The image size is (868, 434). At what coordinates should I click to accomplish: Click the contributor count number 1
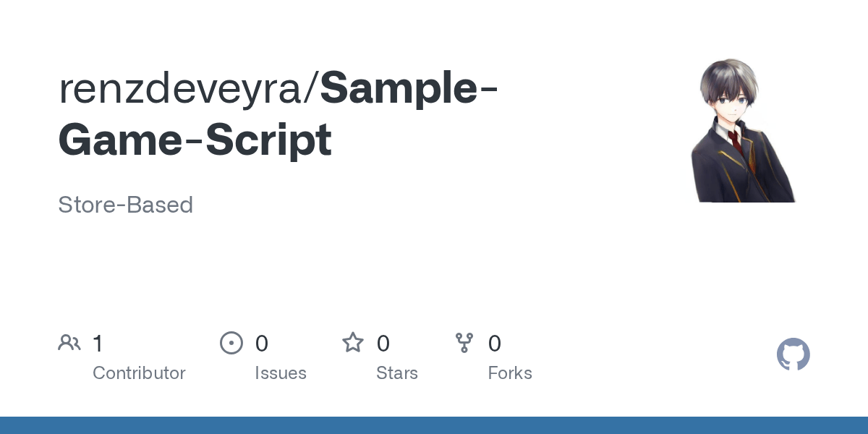98,343
